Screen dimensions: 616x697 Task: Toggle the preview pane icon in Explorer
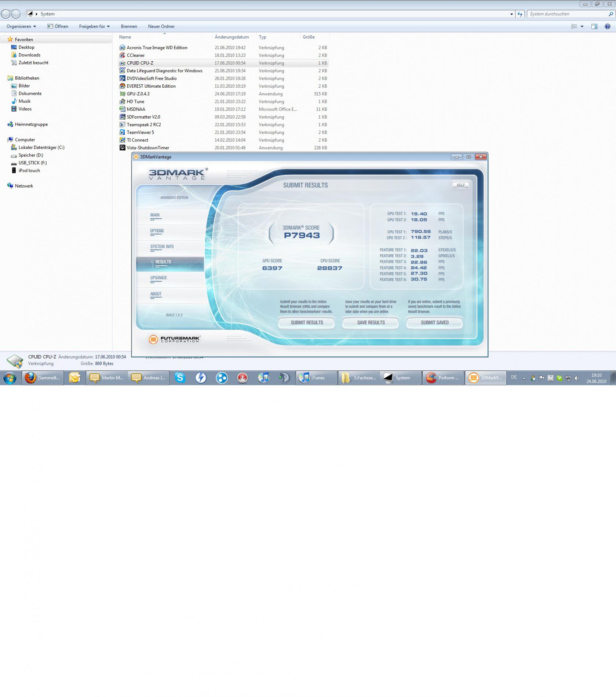pos(594,26)
